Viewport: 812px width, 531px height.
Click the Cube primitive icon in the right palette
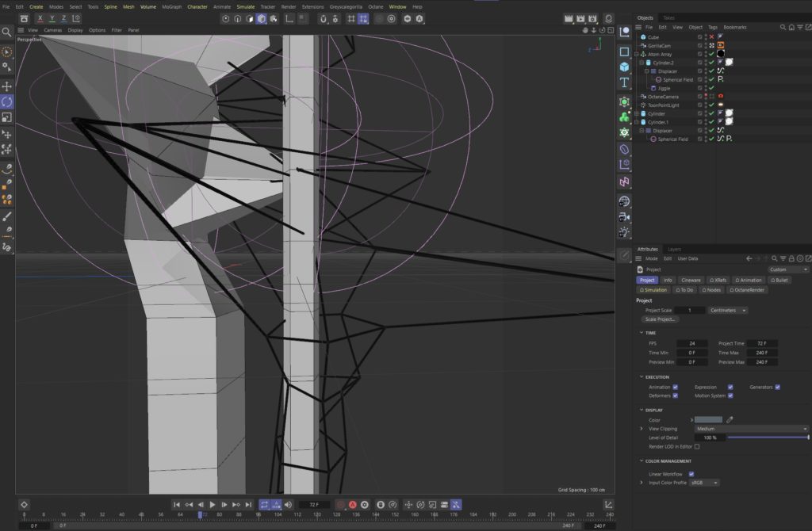click(x=625, y=67)
